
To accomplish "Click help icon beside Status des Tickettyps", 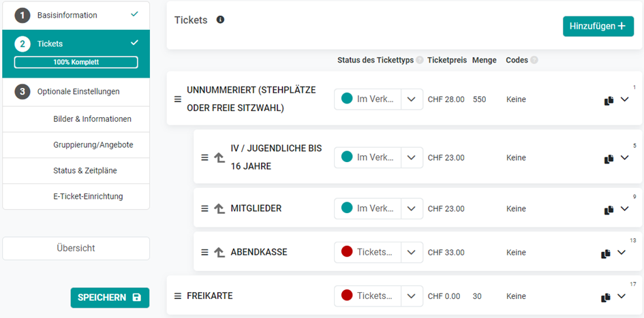I will coord(419,61).
